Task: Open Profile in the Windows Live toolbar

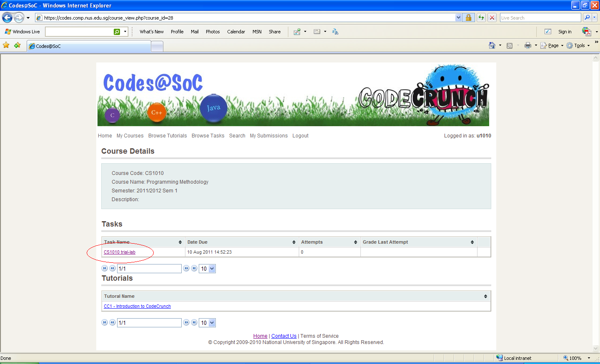Action: (x=177, y=32)
